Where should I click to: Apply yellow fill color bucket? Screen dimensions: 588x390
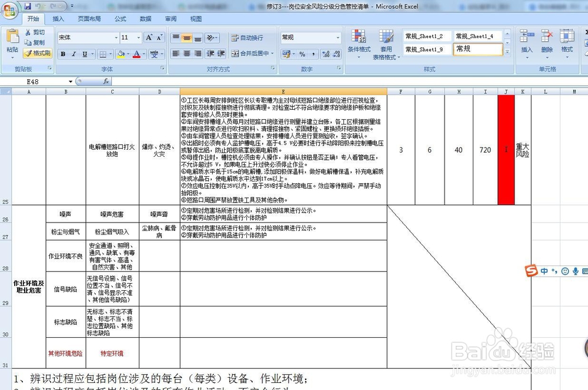point(121,54)
